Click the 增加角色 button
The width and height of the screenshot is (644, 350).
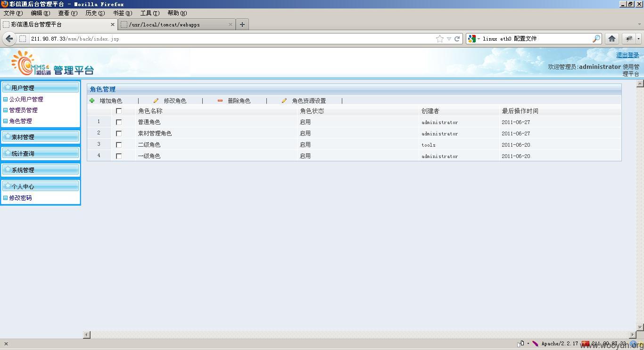[x=111, y=100]
